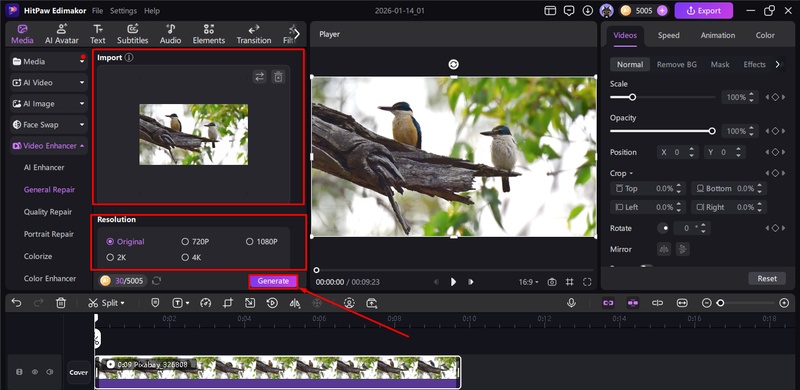This screenshot has height=390, width=800.
Task: Open the feedback message icon in title bar
Action: (x=569, y=10)
